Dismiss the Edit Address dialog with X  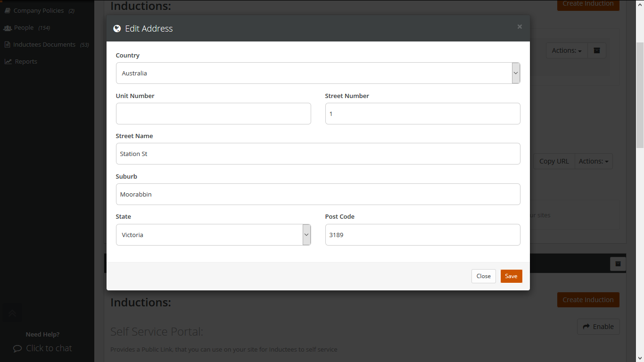coord(520,26)
